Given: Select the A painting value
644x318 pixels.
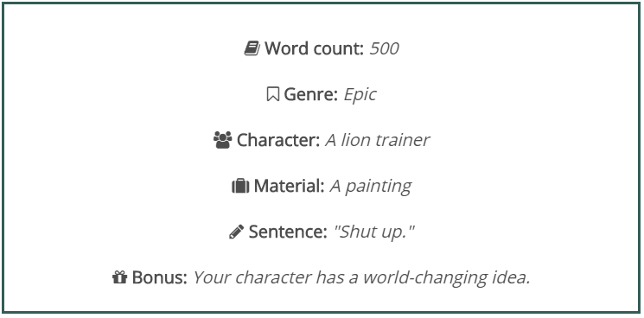Looking at the screenshot, I should click(371, 187).
